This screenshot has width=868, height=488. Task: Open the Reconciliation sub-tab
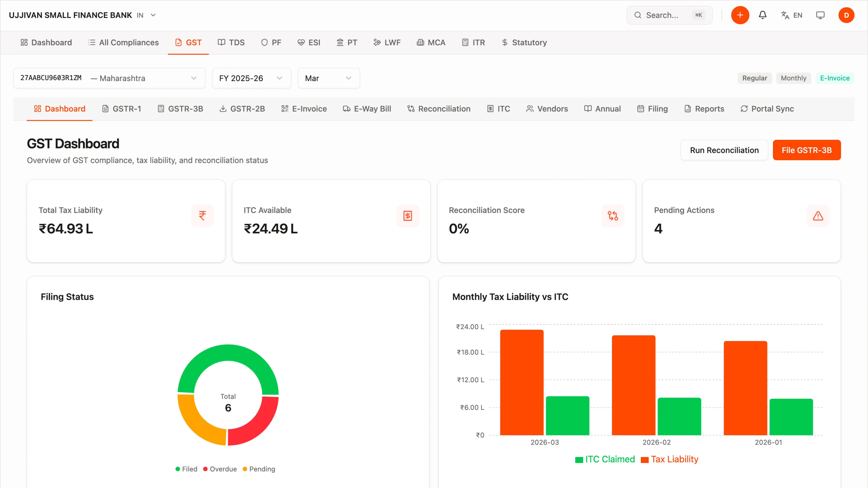point(439,109)
